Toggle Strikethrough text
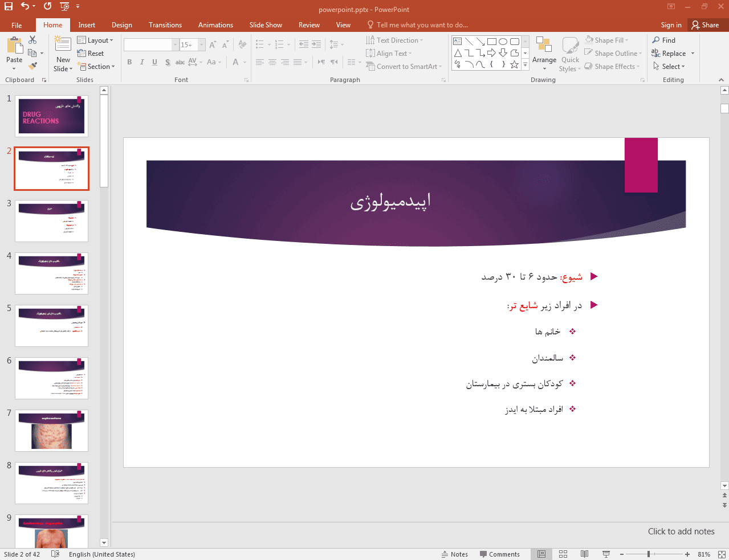The width and height of the screenshot is (729, 560). 180,62
